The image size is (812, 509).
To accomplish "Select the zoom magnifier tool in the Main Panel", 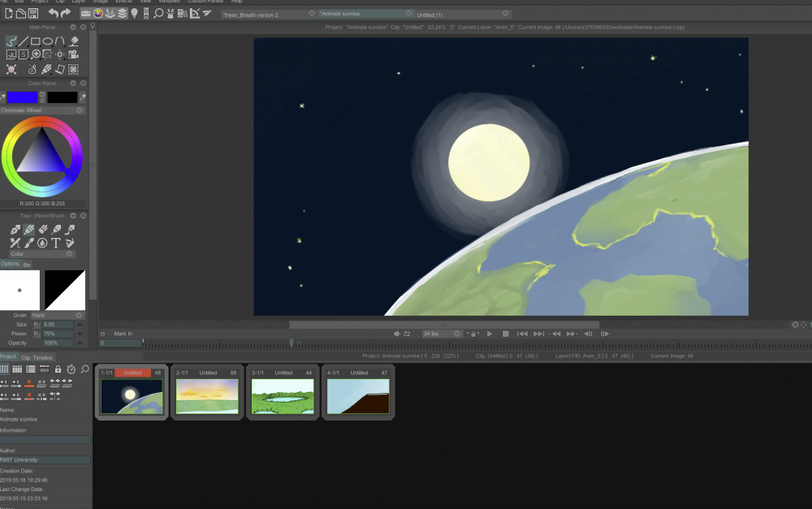I will coord(37,54).
